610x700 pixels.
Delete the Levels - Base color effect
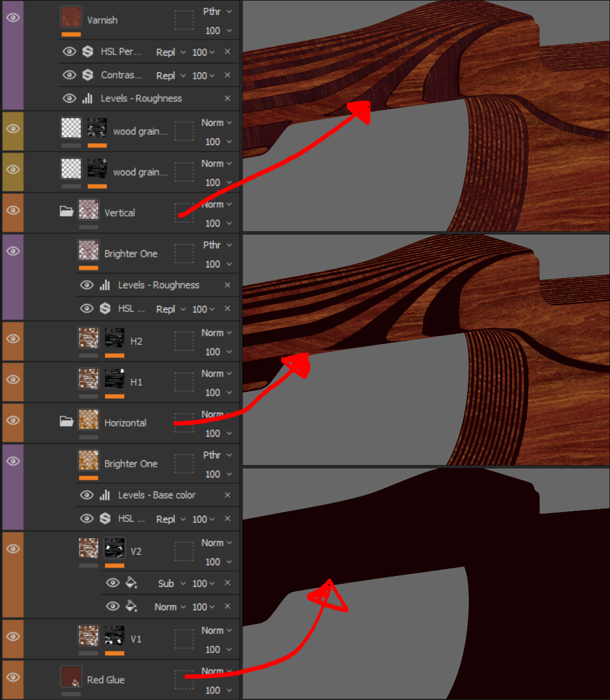[227, 495]
